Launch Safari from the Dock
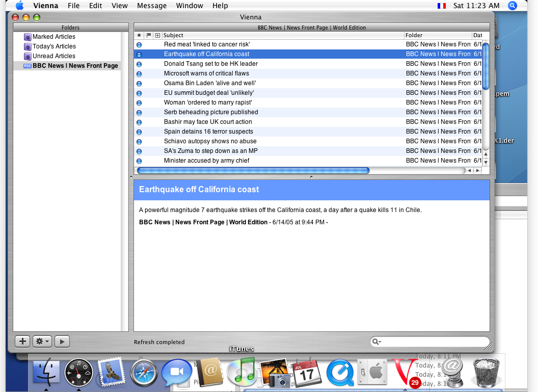 click(144, 373)
